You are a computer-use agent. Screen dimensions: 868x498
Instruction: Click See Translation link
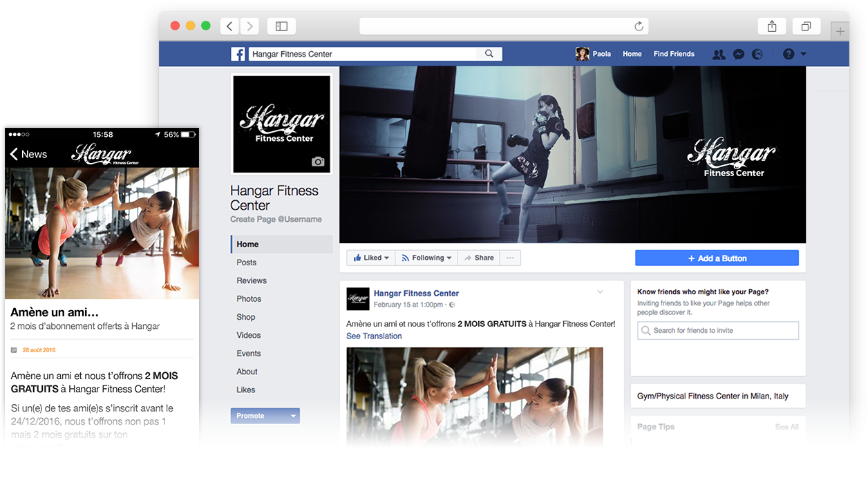pyautogui.click(x=374, y=336)
